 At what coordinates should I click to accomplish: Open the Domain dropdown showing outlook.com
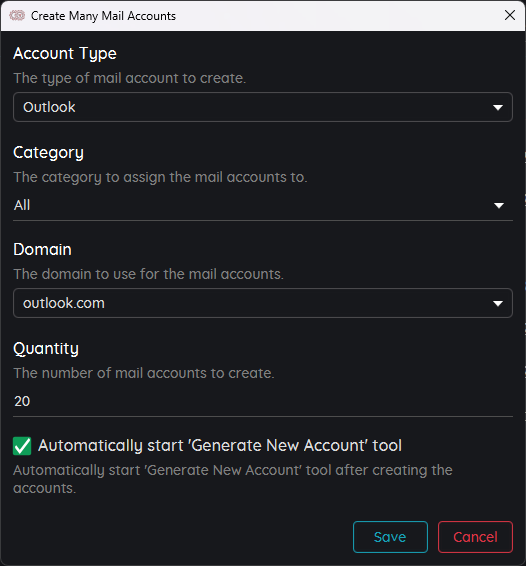pyautogui.click(x=263, y=303)
